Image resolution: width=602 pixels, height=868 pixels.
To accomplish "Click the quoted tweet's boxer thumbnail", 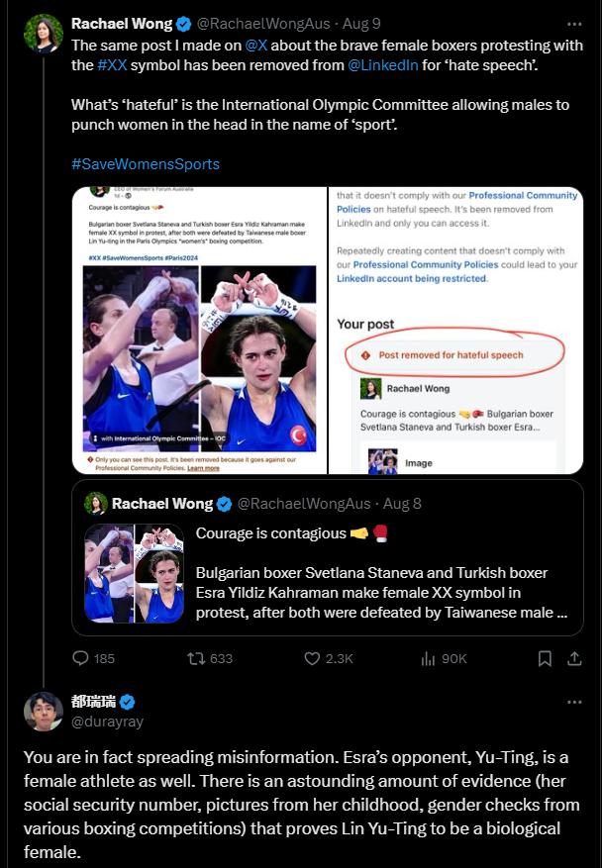I will (x=134, y=573).
